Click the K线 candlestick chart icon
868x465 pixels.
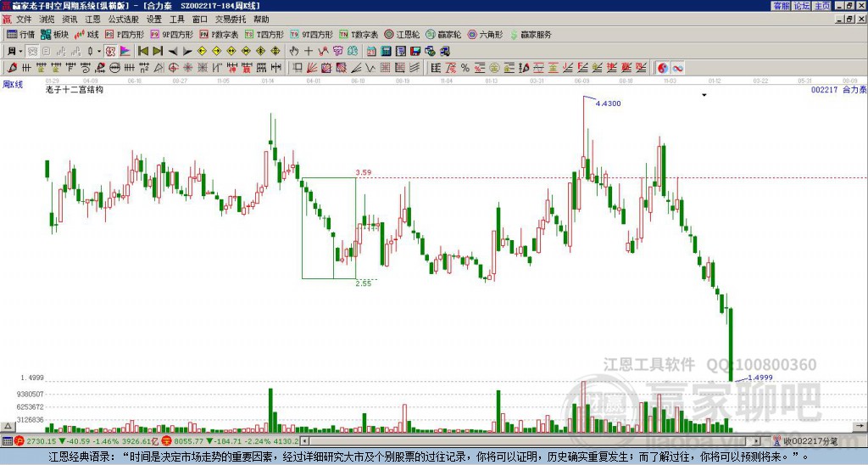[86, 34]
